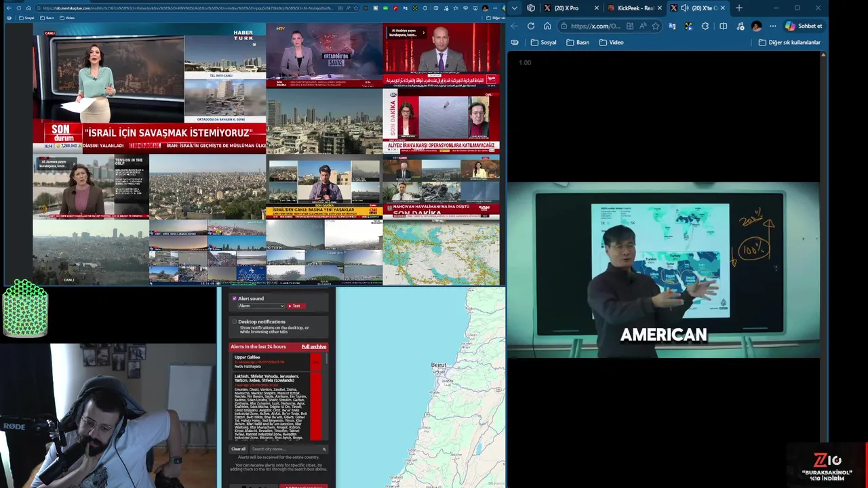868x488 pixels.
Task: Click lock icon in x.com address bar
Action: point(564,26)
